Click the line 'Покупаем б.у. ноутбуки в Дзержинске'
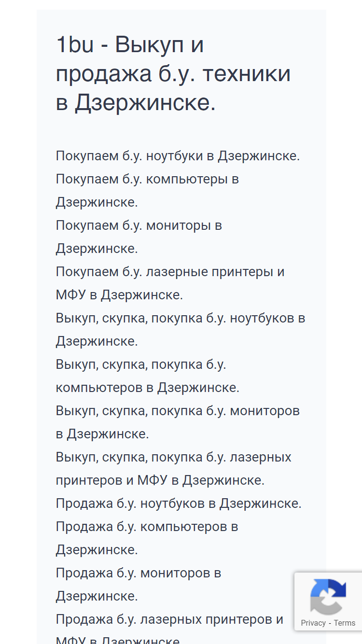The image size is (362, 644). 178,156
